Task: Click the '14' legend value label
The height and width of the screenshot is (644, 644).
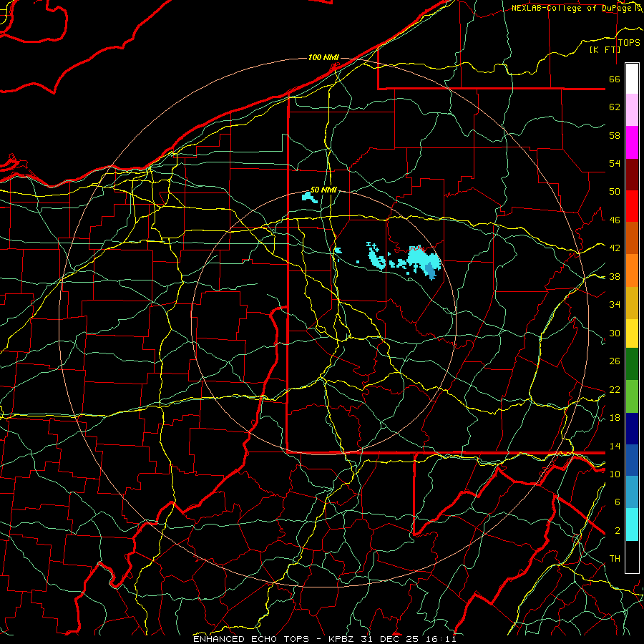Action: pos(615,446)
